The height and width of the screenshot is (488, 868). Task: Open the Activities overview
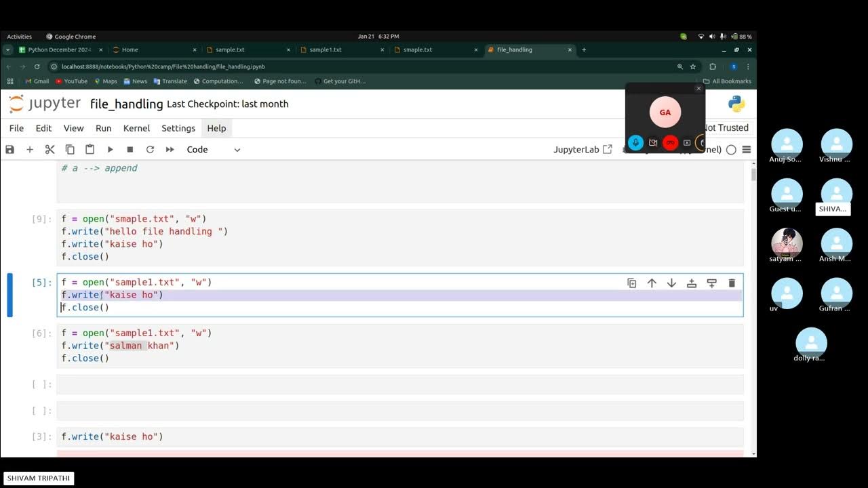[19, 37]
